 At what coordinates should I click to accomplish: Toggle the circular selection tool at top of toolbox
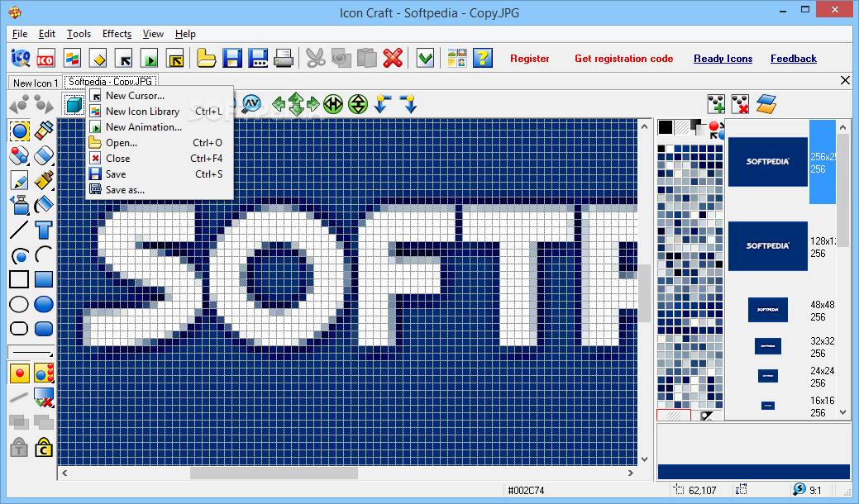coord(19,131)
